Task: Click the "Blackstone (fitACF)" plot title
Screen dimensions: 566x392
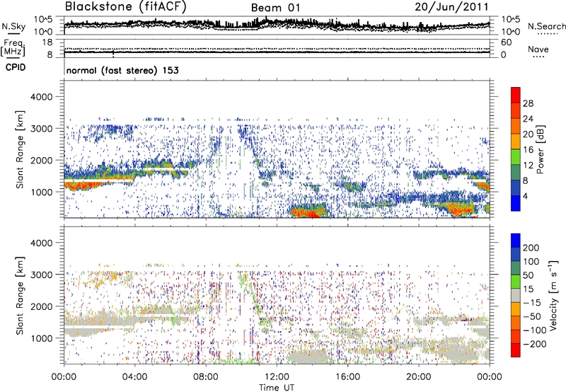Action: click(125, 7)
